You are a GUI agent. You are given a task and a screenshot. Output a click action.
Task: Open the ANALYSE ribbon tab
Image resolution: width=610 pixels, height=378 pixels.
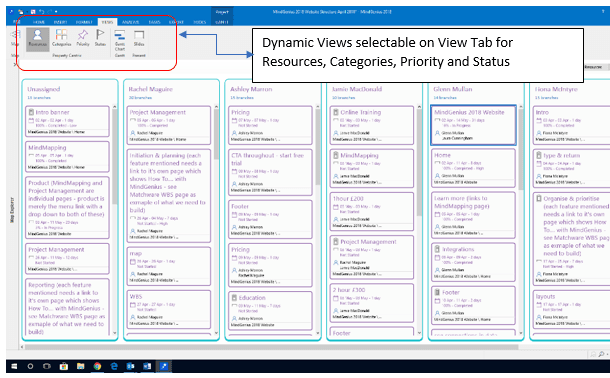[x=130, y=22]
